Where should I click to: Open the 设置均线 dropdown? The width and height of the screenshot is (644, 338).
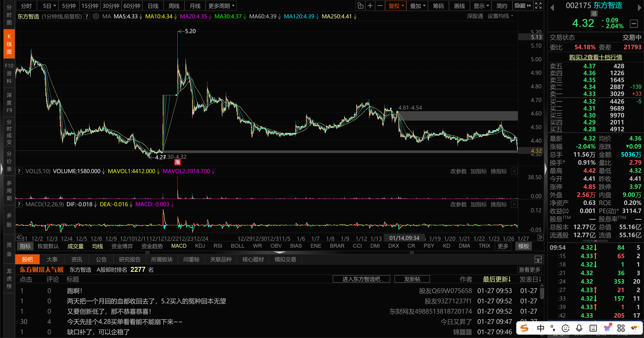[500, 16]
